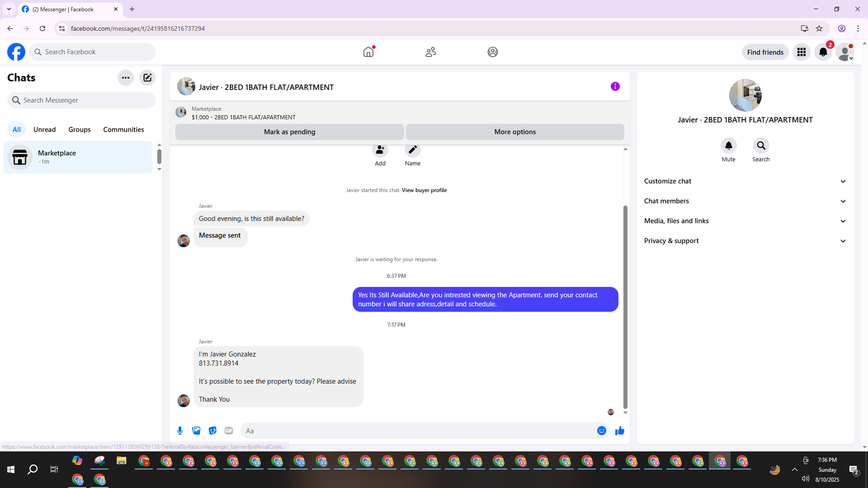Viewport: 868px width, 488px height.
Task: Click the conversation vertical scrollbar
Action: click(625, 307)
